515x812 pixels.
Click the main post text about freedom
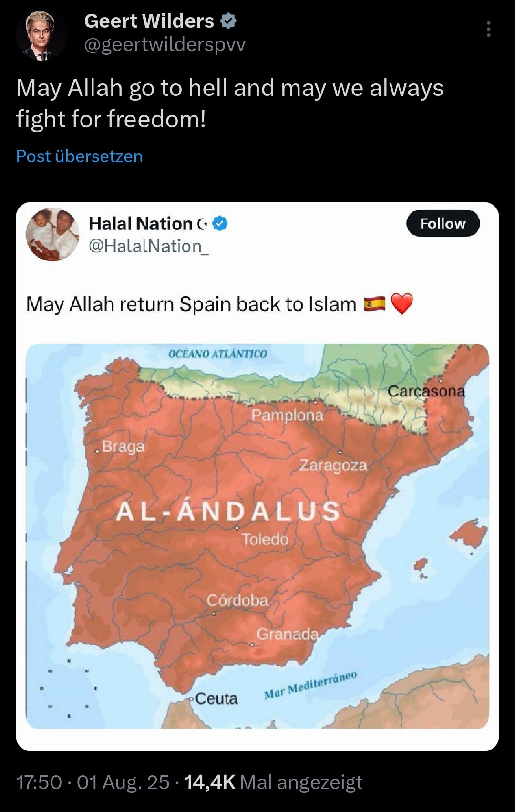click(229, 103)
